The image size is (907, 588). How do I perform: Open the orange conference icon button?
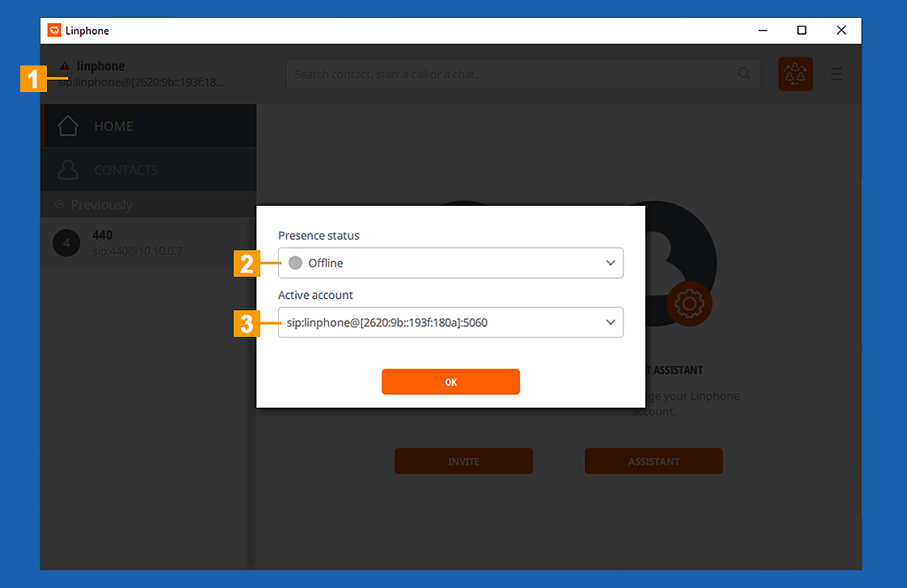coord(795,74)
